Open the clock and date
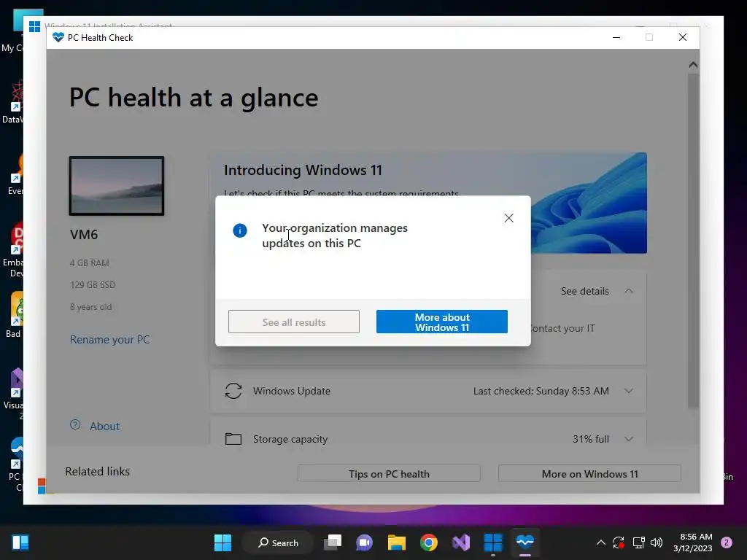Image resolution: width=747 pixels, height=560 pixels. tap(693, 542)
